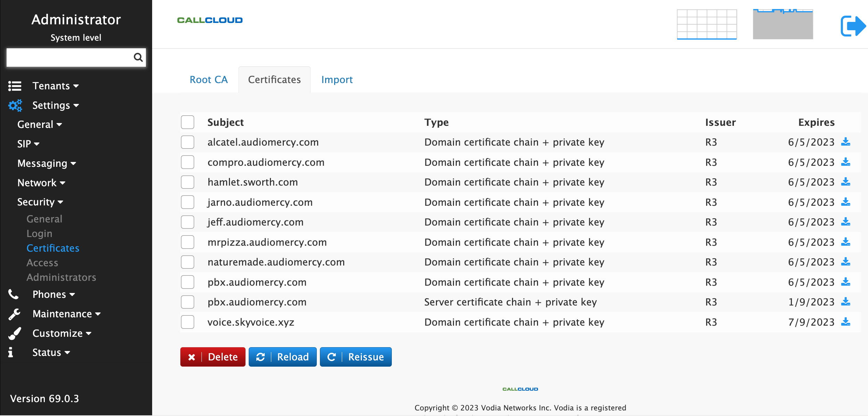
Task: Check the jeff.audiomercy.com row checkbox
Action: (188, 222)
